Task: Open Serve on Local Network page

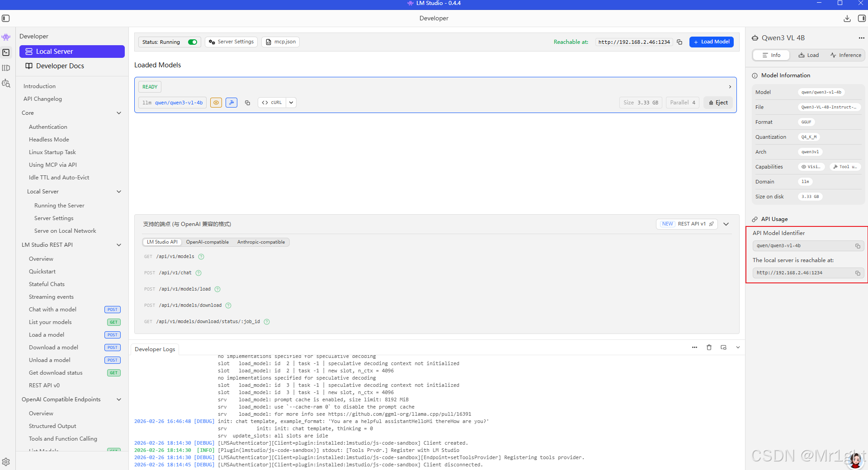Action: click(x=65, y=231)
